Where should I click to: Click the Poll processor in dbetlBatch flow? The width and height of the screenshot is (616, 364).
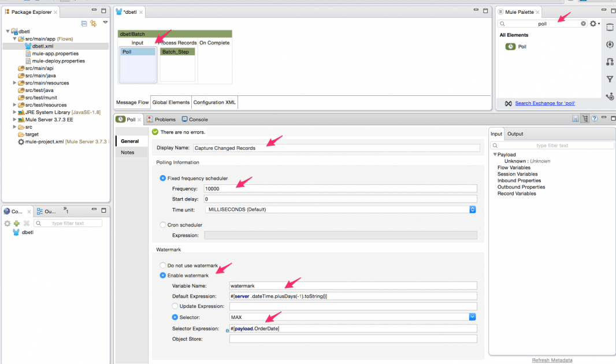(136, 51)
